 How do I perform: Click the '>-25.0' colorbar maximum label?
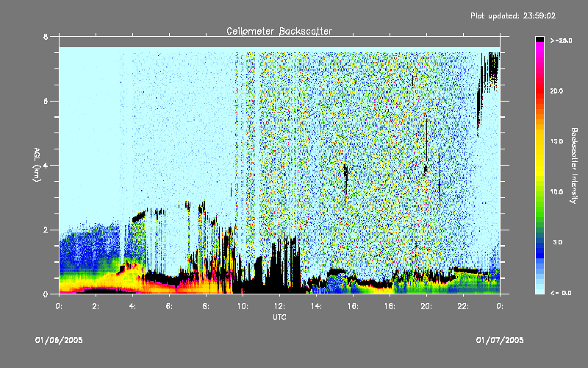tap(561, 40)
